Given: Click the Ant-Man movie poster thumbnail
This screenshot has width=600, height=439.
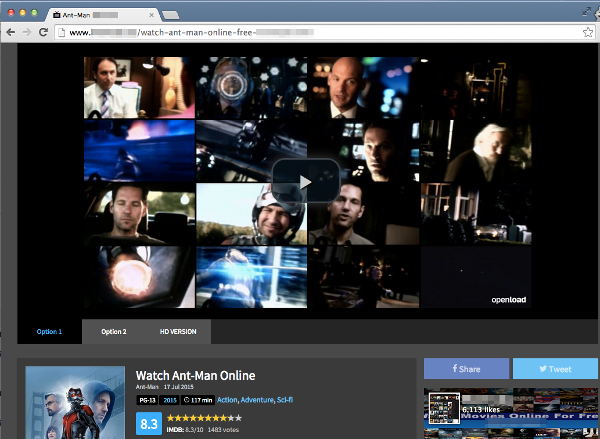Looking at the screenshot, I should [75, 402].
